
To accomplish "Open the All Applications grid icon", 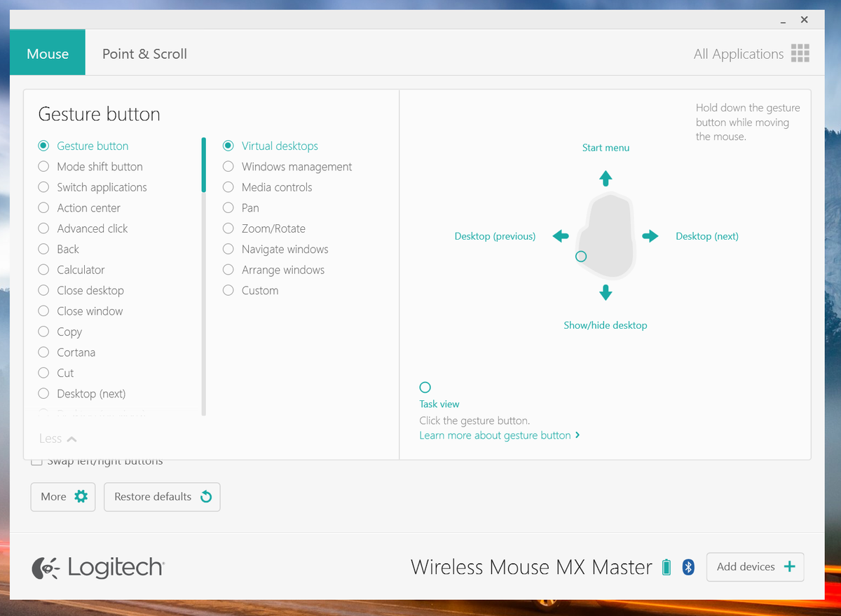I will 800,53.
